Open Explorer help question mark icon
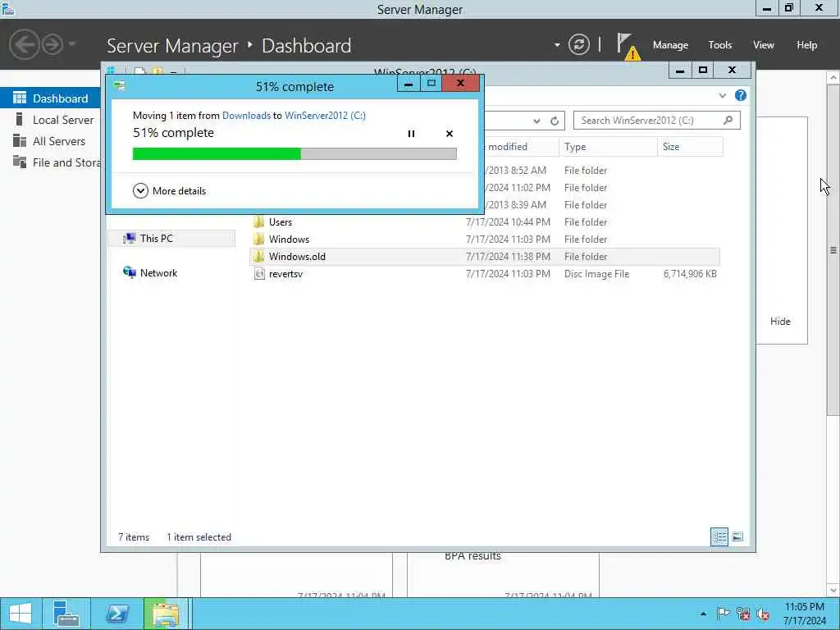This screenshot has height=630, width=840. (x=741, y=95)
